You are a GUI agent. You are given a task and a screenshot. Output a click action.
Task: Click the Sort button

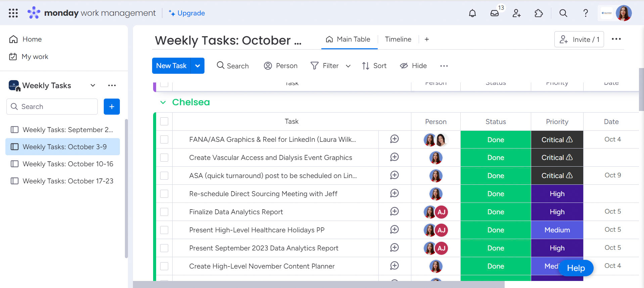point(374,66)
